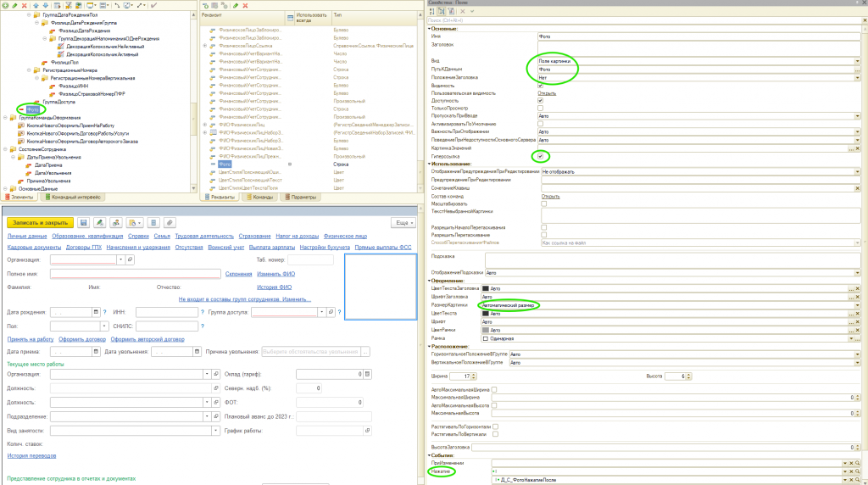Switch to Элементы tab

pos(19,197)
